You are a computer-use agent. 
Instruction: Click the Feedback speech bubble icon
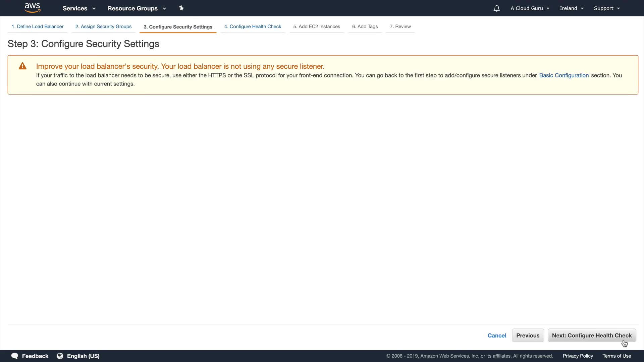15,356
